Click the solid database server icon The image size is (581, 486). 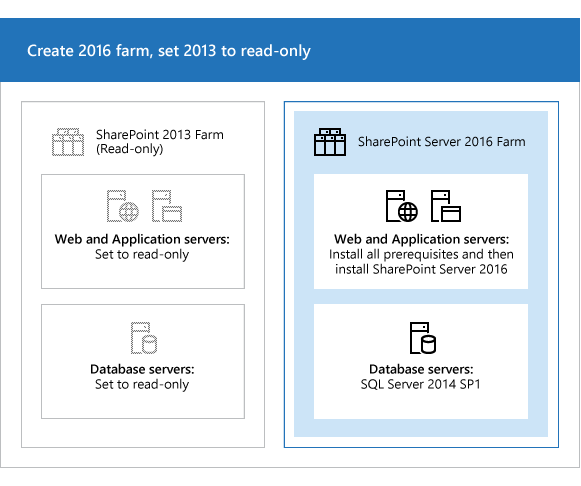click(x=423, y=338)
